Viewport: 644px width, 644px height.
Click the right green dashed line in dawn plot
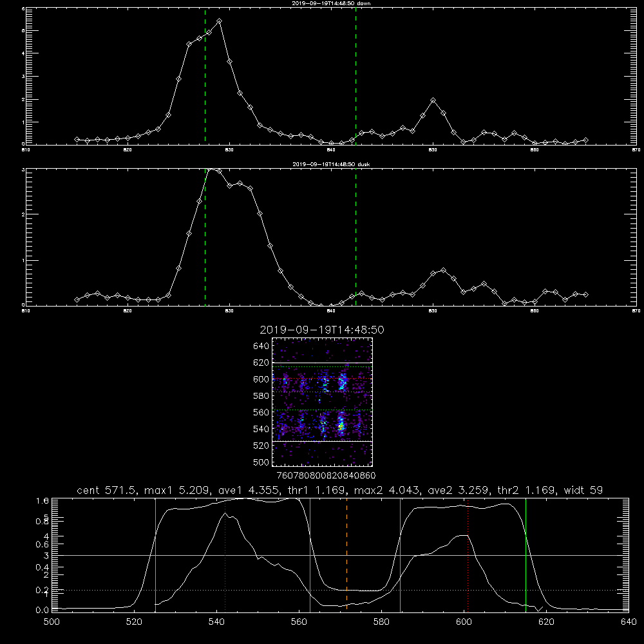click(355, 76)
